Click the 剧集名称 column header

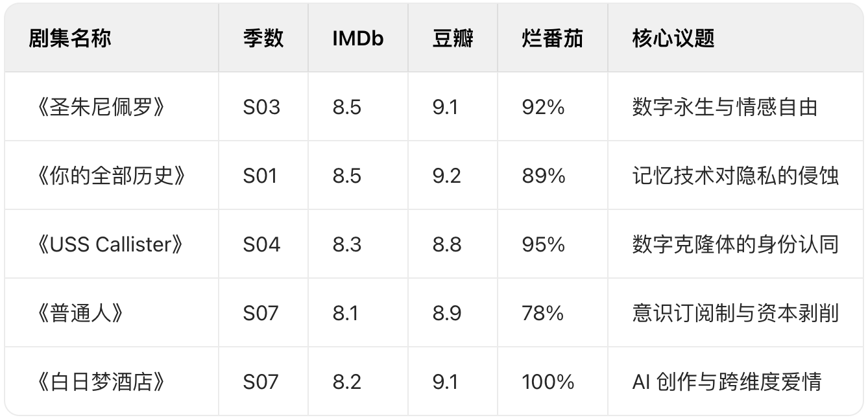(70, 38)
